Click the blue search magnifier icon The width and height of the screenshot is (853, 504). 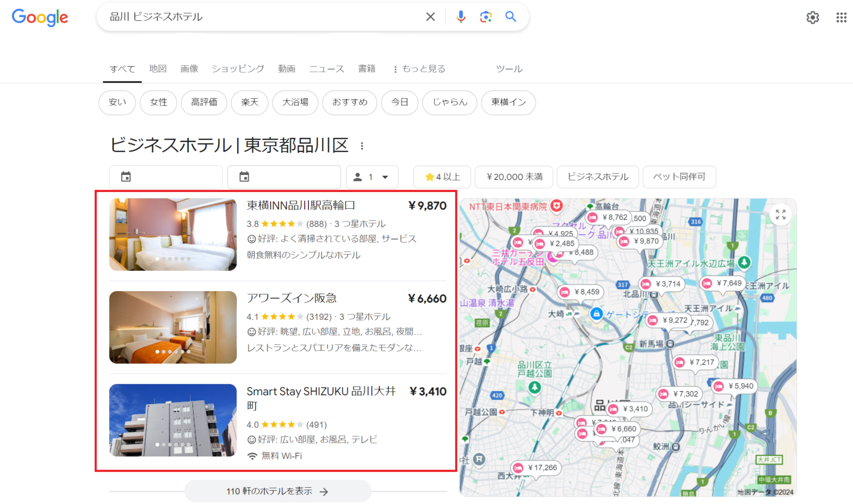(x=510, y=17)
